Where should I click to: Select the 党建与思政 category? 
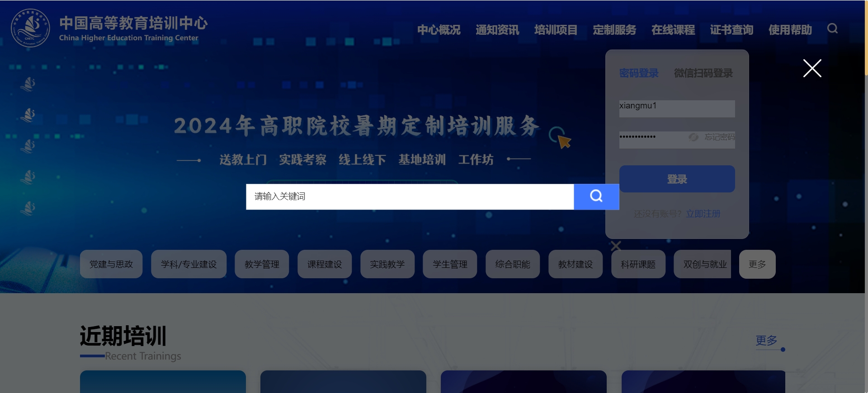[111, 264]
